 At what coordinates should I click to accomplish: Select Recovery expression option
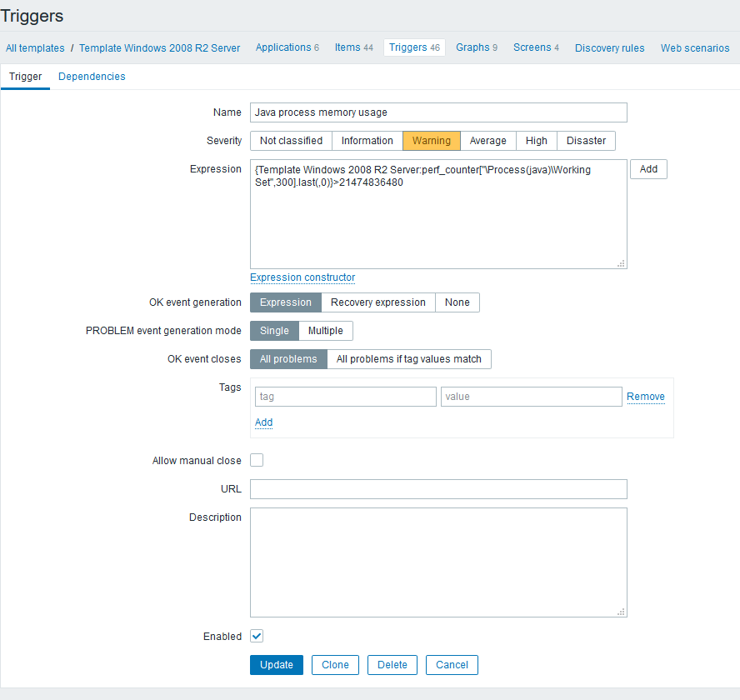tap(378, 302)
